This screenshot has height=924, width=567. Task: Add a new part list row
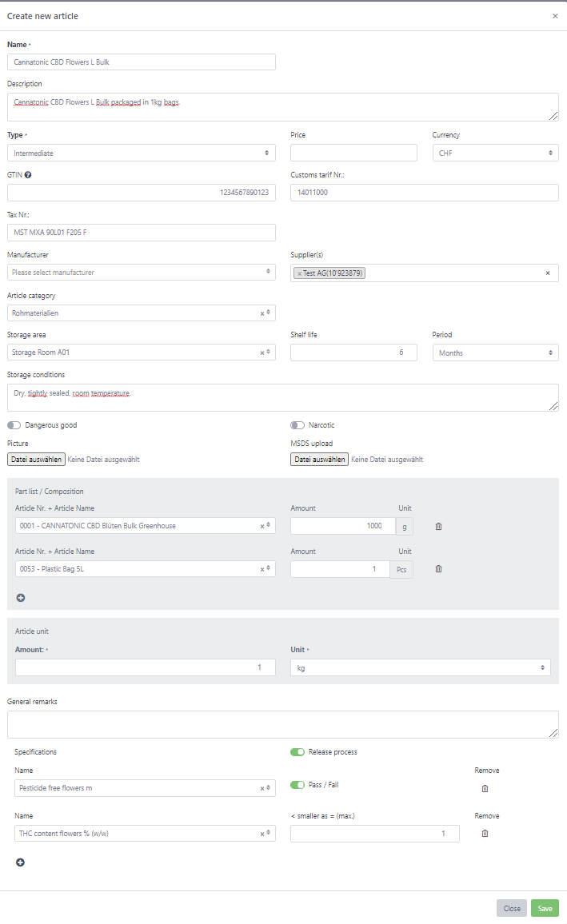tap(20, 597)
